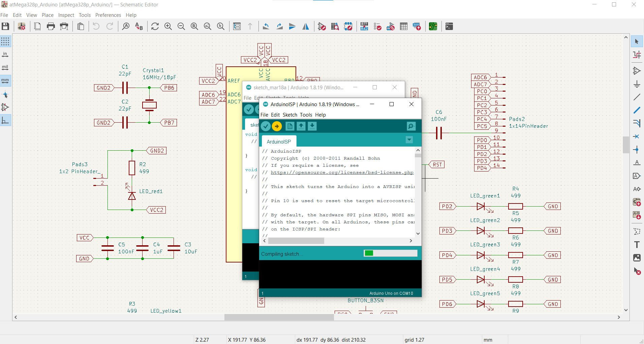
Task: Select the no-connect flag tool
Action: tap(637, 136)
